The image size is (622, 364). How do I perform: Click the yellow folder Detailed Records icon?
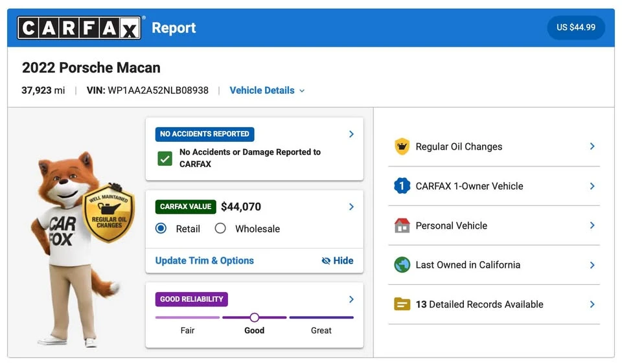402,304
